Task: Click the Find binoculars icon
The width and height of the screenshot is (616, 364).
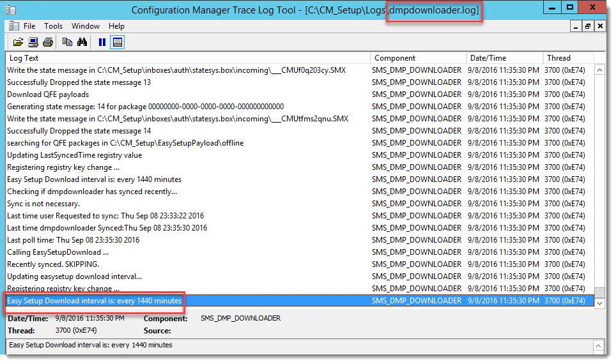Action: point(82,42)
